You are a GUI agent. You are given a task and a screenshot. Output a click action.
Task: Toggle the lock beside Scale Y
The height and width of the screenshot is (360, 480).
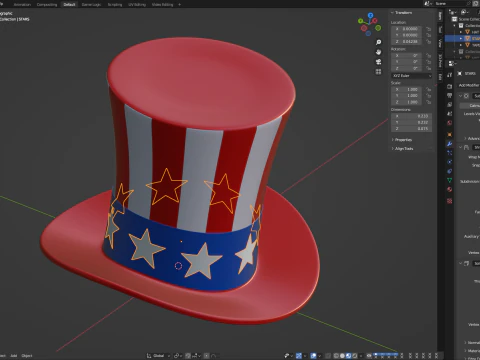(x=429, y=96)
